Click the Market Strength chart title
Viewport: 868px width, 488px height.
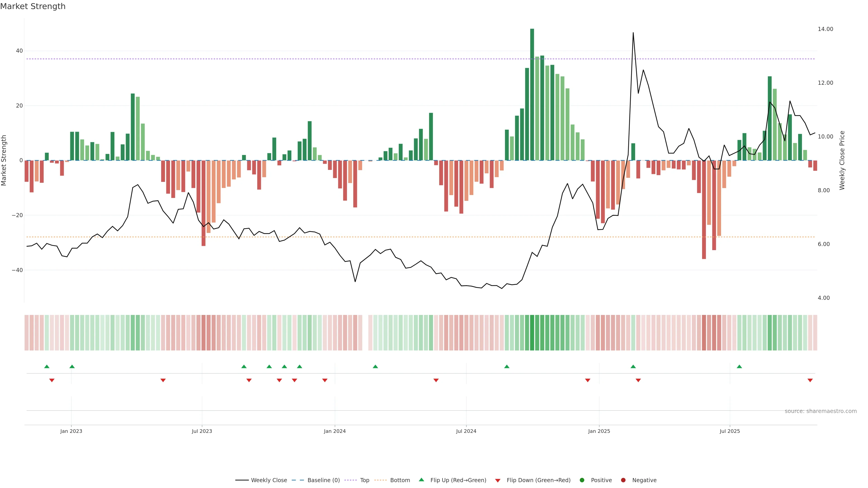(33, 6)
